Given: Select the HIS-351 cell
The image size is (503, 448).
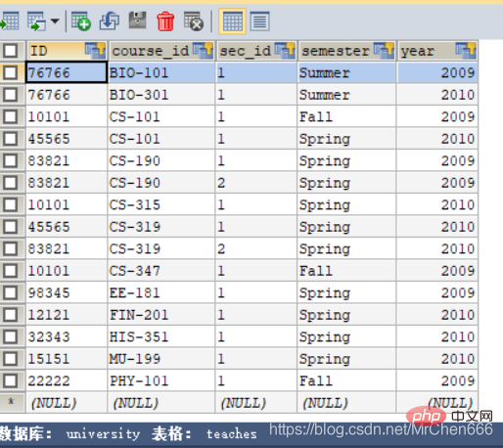Looking at the screenshot, I should tap(161, 336).
